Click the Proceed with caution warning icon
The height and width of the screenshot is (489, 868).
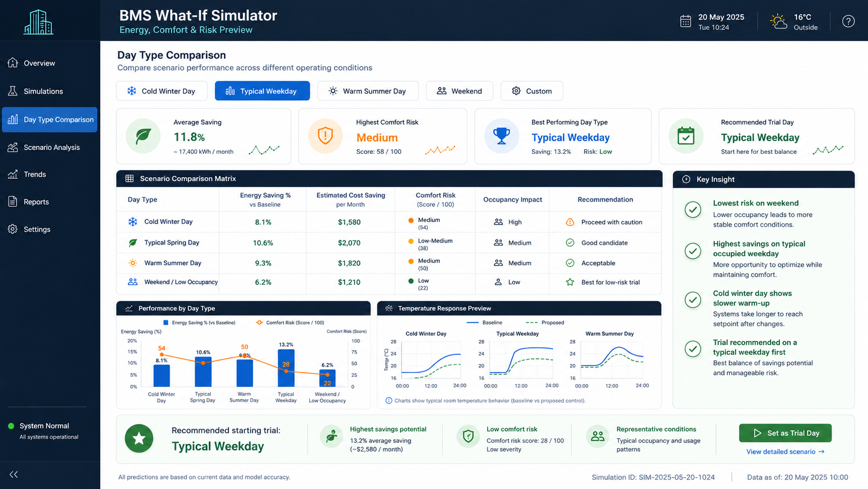tap(570, 222)
